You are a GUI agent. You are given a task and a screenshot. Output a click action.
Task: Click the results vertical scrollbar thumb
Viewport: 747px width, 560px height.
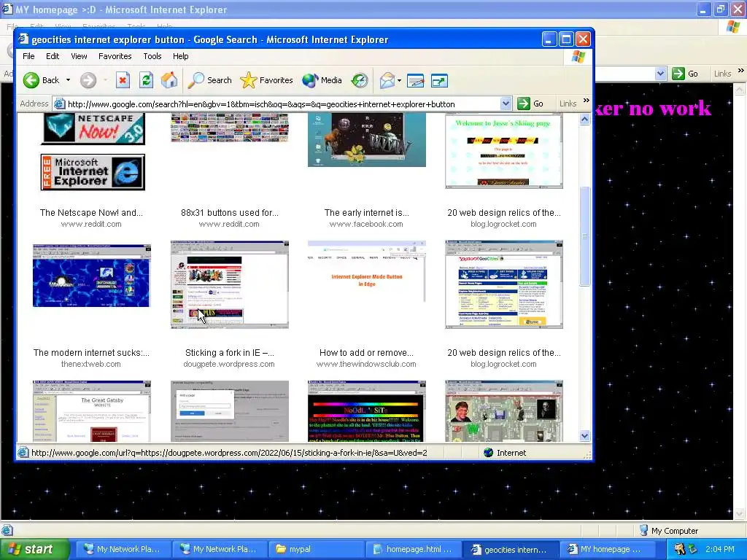[585, 236]
